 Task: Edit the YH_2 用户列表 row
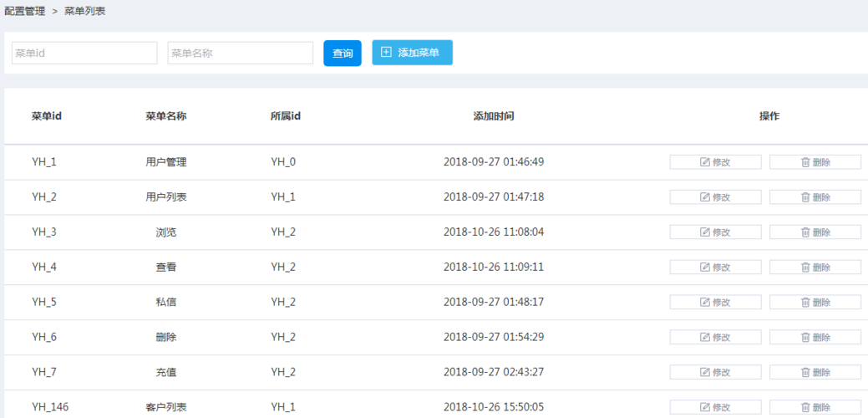715,197
